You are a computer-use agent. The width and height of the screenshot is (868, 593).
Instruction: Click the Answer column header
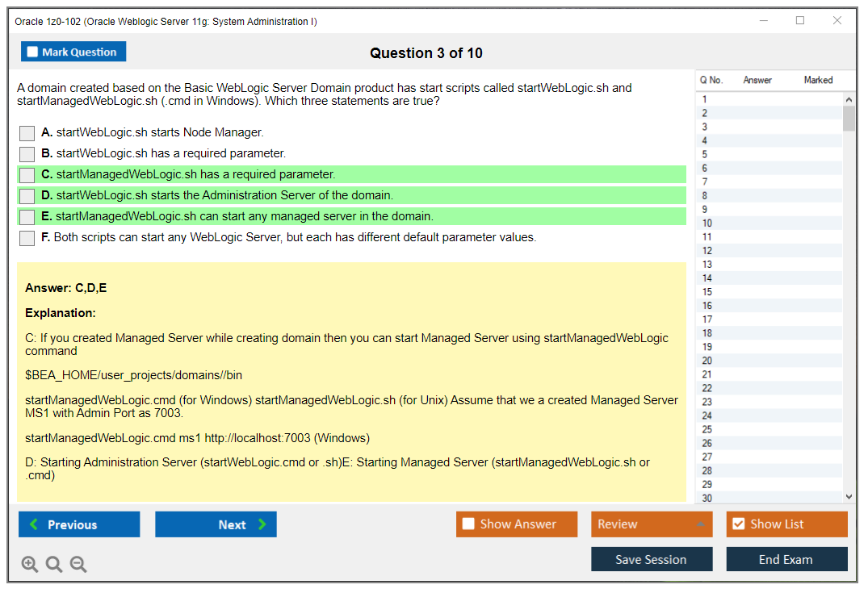(x=757, y=80)
